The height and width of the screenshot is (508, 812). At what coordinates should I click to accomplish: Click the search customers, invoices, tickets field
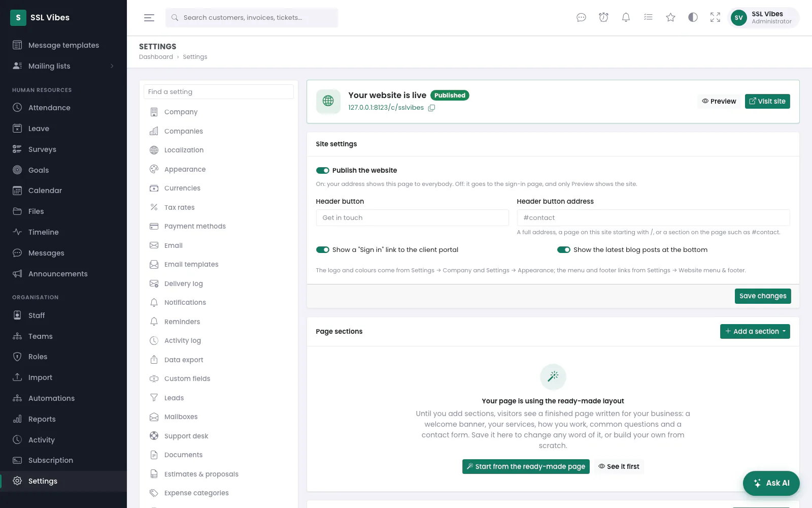coord(252,18)
